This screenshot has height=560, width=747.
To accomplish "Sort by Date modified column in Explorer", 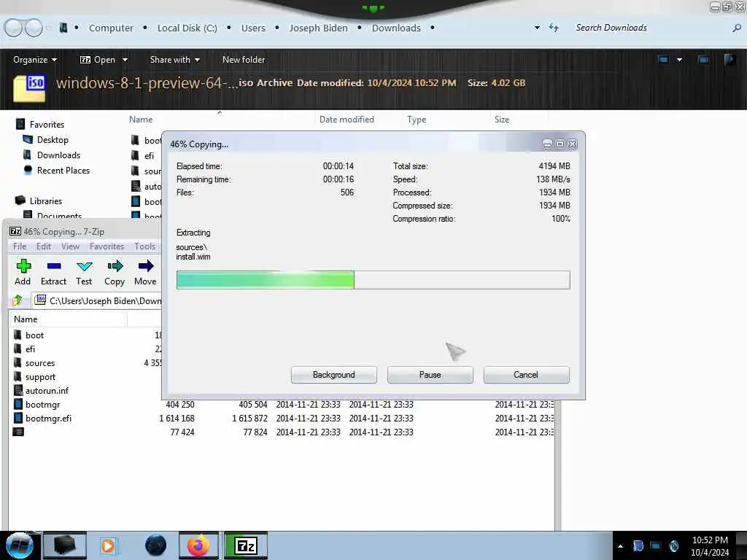I will (x=347, y=120).
